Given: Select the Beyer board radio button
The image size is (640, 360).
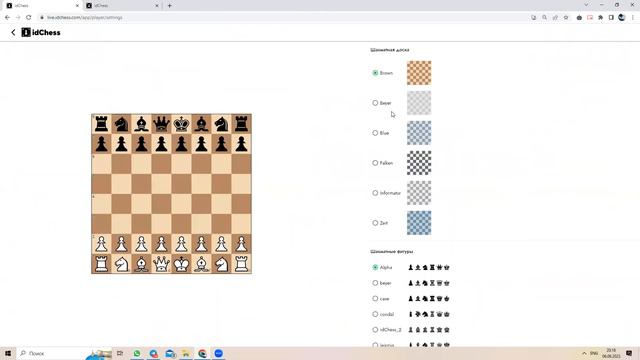Looking at the screenshot, I should 375,103.
